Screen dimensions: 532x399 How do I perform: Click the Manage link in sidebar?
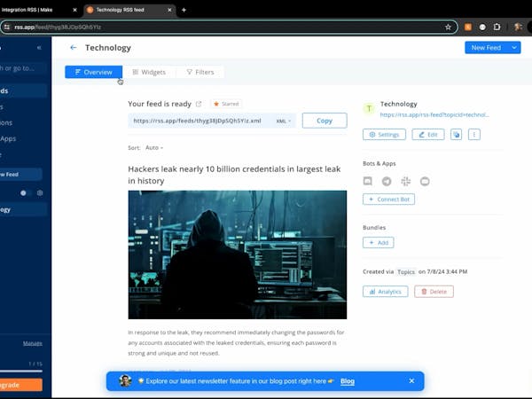(33, 343)
